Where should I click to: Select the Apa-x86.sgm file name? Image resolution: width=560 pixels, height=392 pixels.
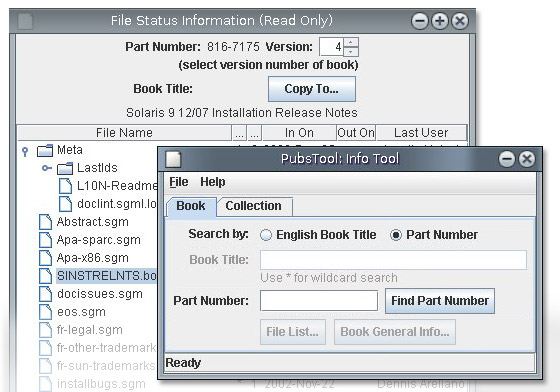pos(92,258)
